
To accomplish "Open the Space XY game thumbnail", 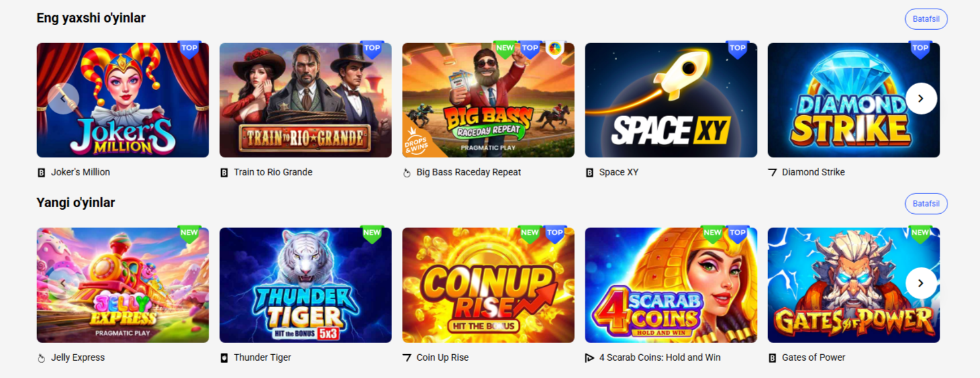I will (x=671, y=100).
